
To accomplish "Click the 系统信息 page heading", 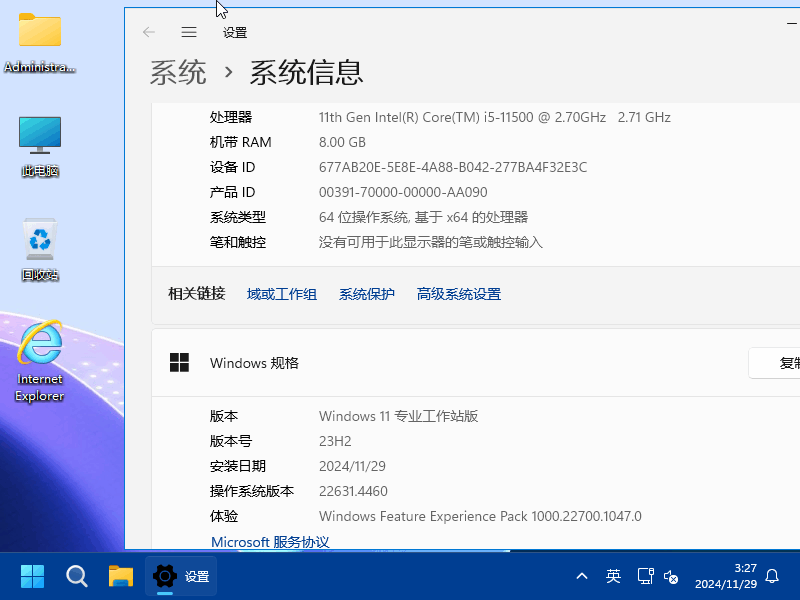I will [306, 72].
